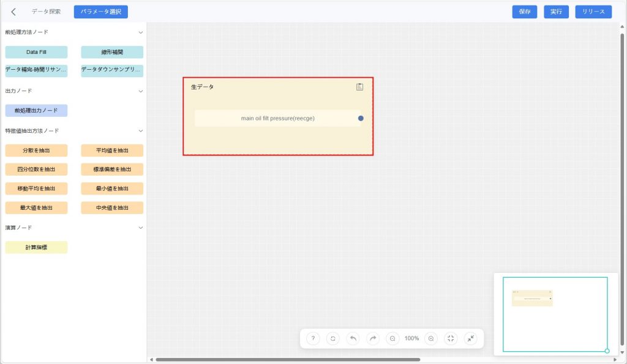Collapse the 演算ノード section
This screenshot has width=627, height=364.
(x=140, y=228)
